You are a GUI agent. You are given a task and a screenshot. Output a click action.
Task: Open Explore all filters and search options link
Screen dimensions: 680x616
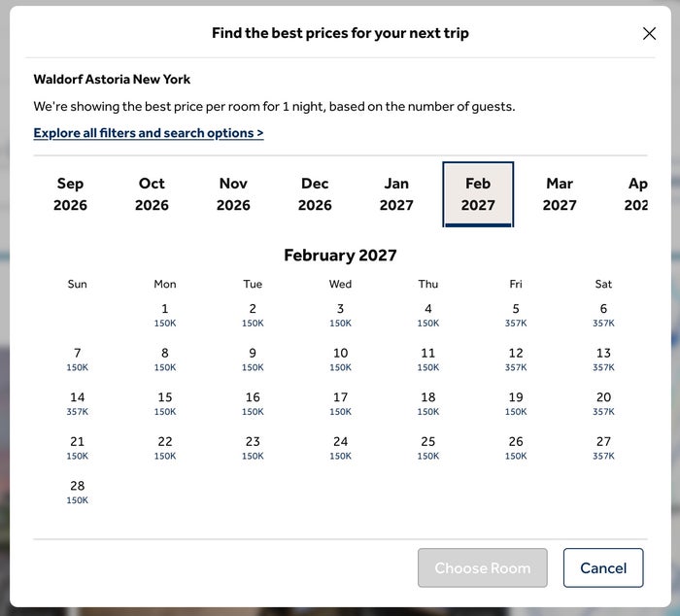(149, 133)
